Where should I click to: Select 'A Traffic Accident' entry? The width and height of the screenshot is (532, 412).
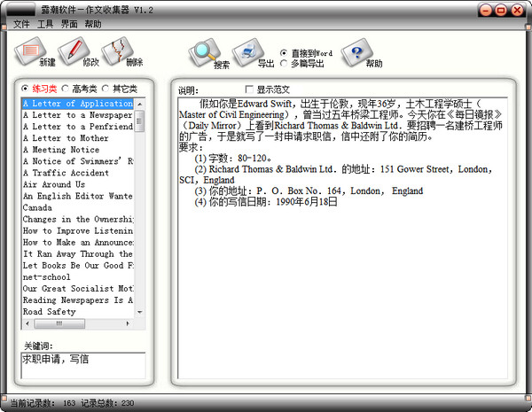(x=78, y=173)
